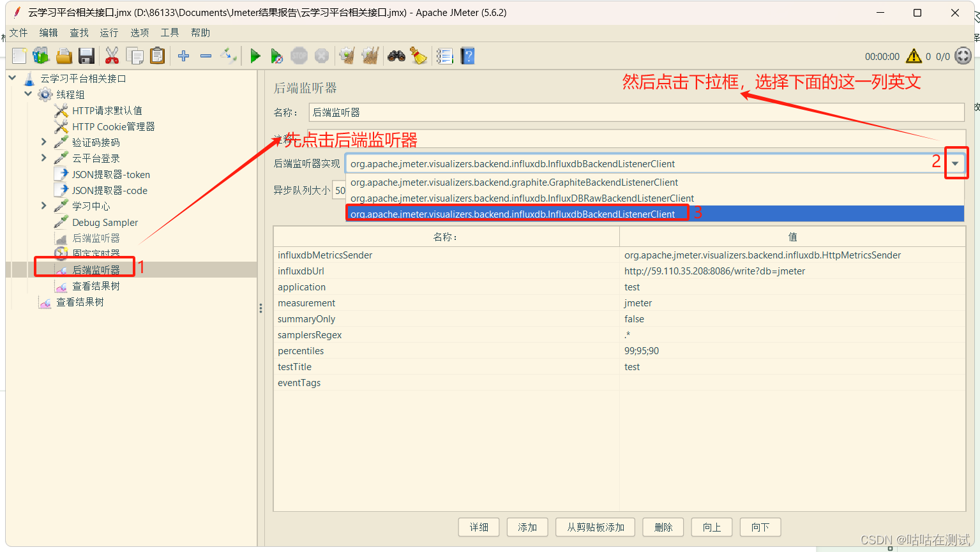The width and height of the screenshot is (980, 552).
Task: Open the 查找 menu
Action: [79, 33]
